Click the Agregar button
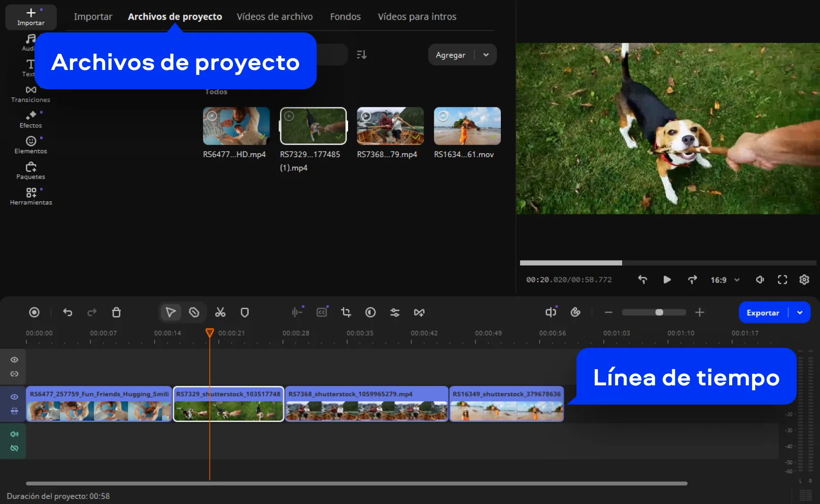Image resolution: width=820 pixels, height=504 pixels. tap(451, 54)
